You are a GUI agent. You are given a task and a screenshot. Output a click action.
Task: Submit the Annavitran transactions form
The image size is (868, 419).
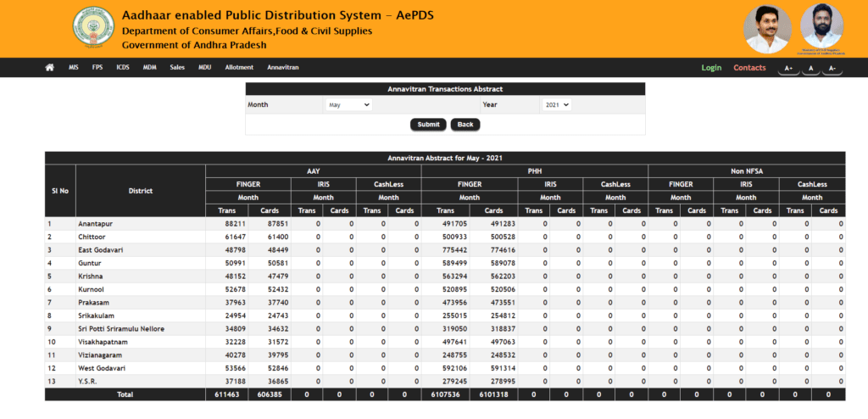point(428,125)
